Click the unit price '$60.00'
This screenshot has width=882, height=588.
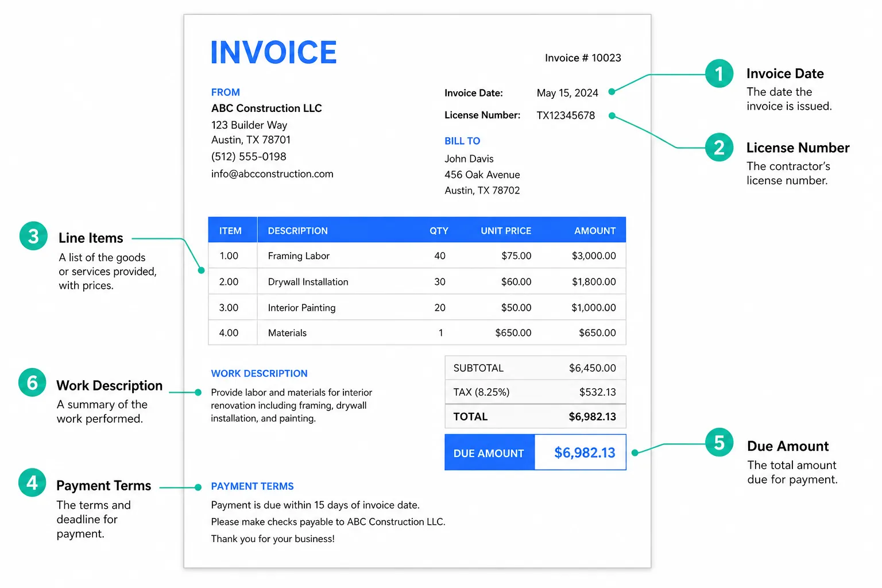coord(516,282)
